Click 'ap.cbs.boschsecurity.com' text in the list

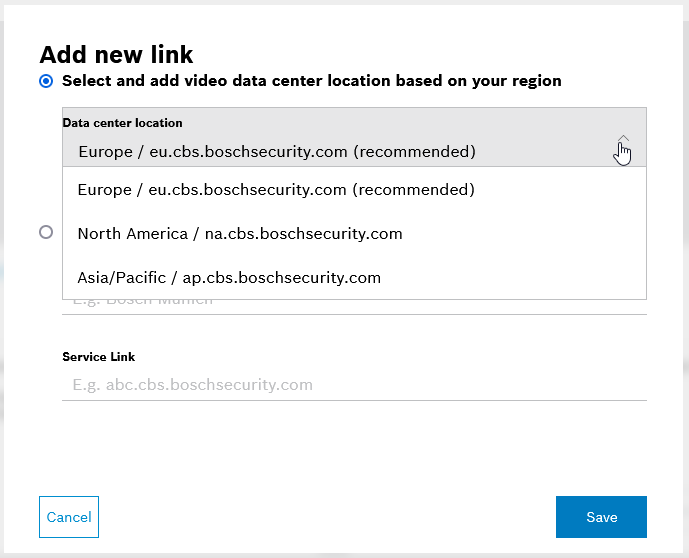pos(282,278)
